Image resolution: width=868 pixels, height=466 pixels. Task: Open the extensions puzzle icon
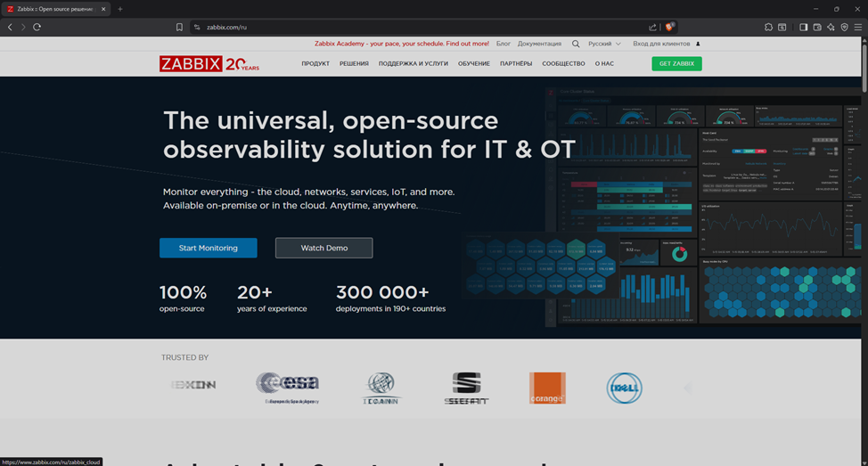click(x=768, y=27)
